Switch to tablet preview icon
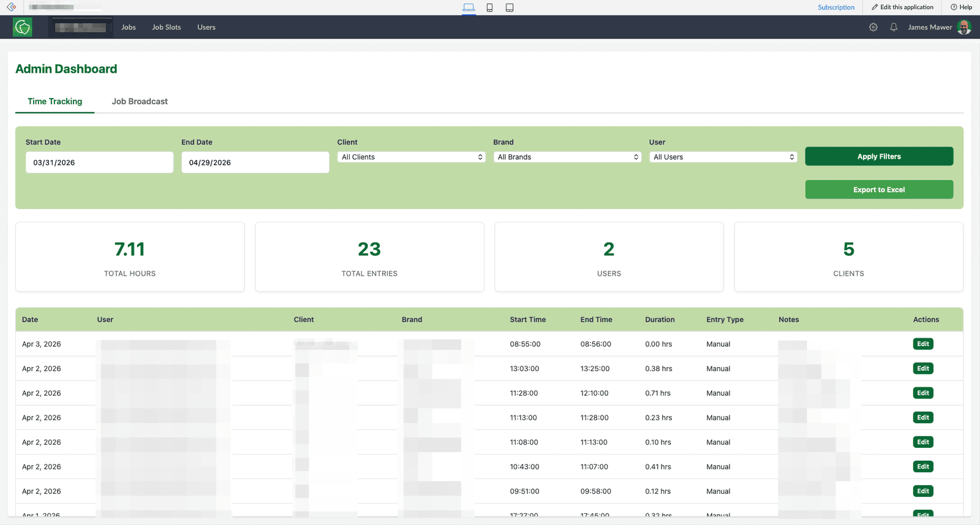Screen dimensions: 980x525 (x=510, y=7)
